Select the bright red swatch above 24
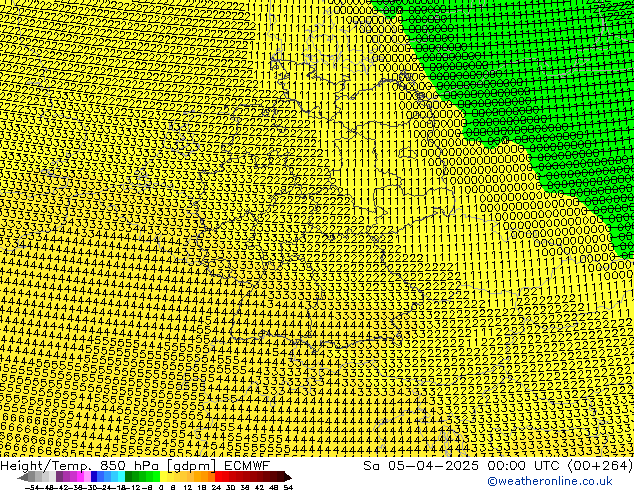Screen dimensions: 634x490 click(219, 476)
